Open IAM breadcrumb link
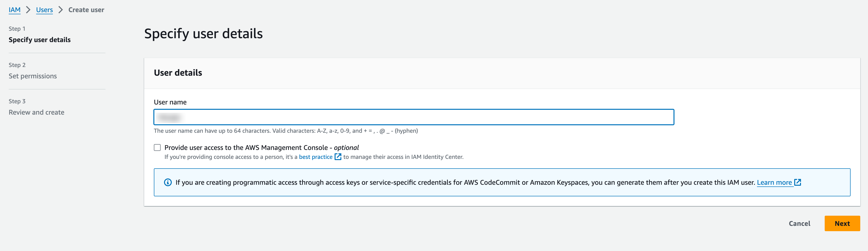 [x=15, y=10]
